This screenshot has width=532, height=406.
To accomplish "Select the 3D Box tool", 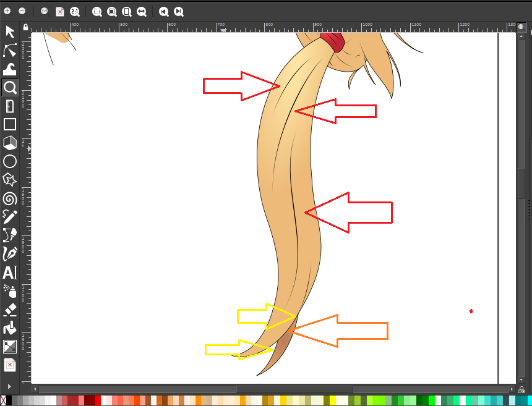I will (9, 143).
